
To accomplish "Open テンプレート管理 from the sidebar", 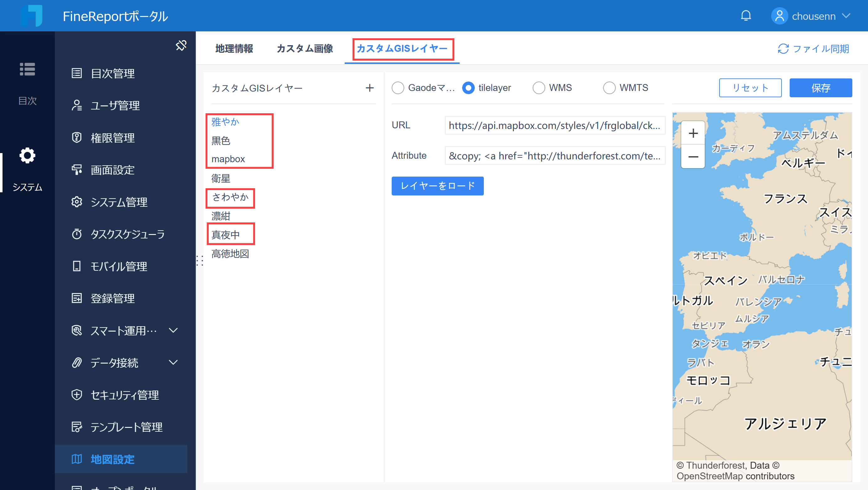I will click(126, 427).
